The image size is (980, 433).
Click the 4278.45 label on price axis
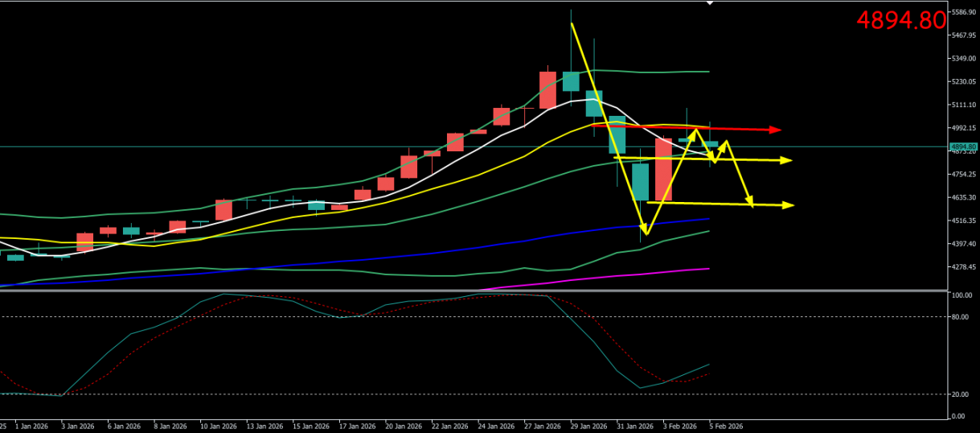click(x=963, y=267)
